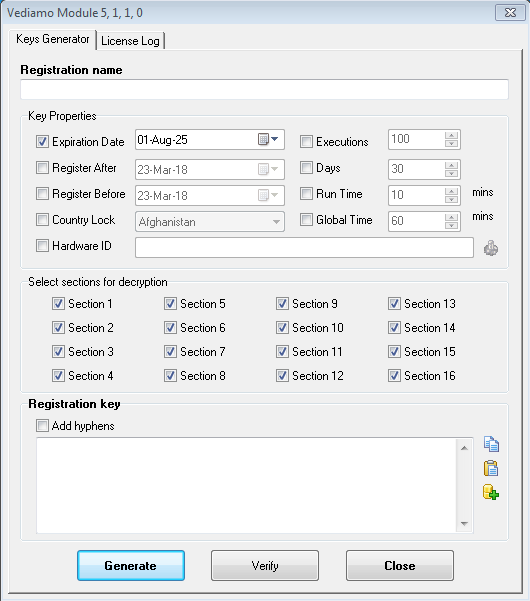Screen dimensions: 530x601
Task: Uncheck Section 7
Action: [170, 351]
